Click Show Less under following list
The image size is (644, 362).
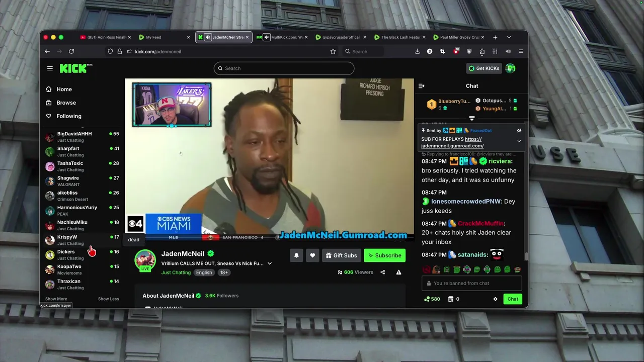click(108, 299)
